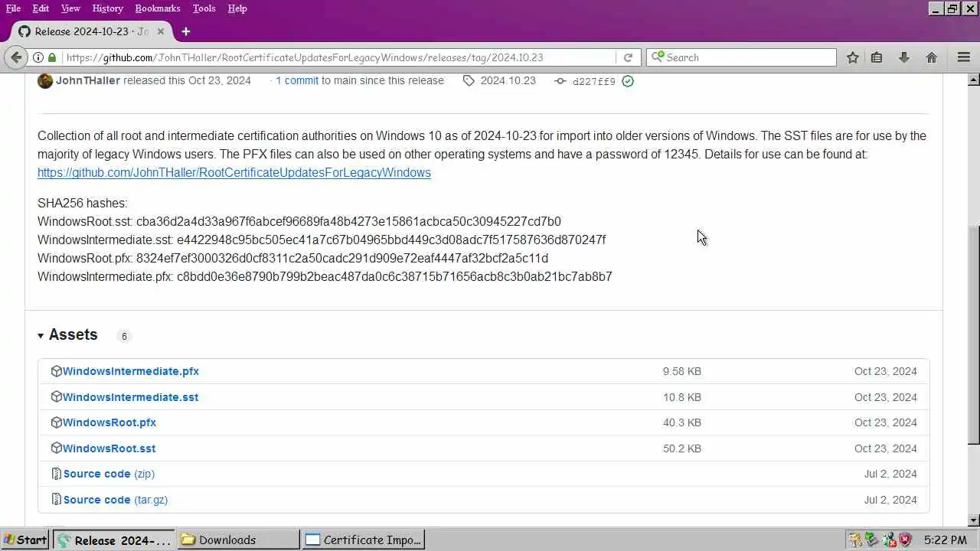Go back to the previous page
The height and width of the screenshot is (551, 980).
[15, 57]
